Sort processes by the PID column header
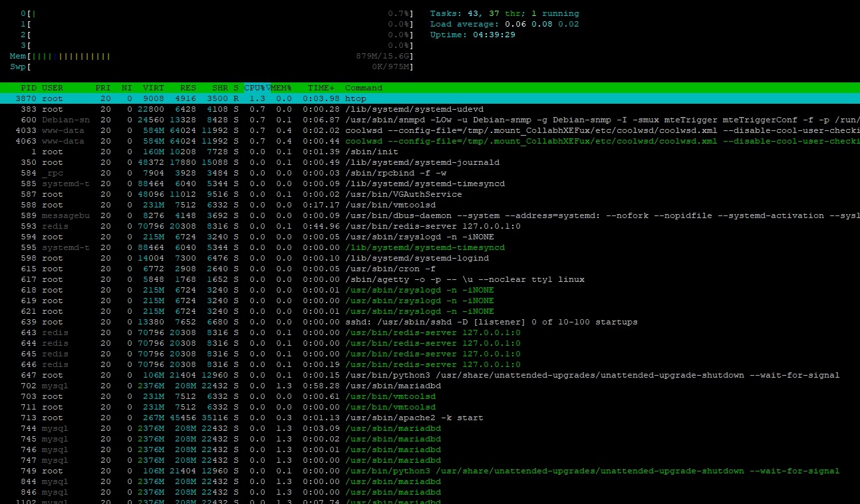 tap(29, 88)
